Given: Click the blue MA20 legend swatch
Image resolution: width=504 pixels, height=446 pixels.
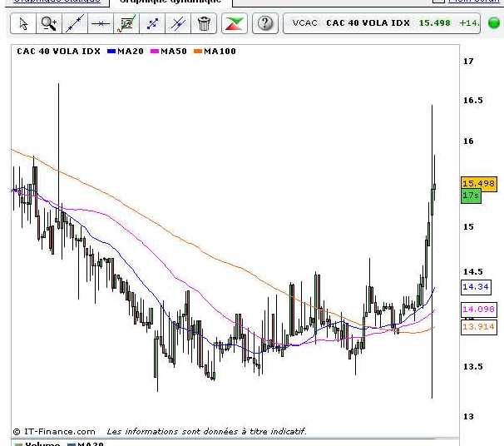Looking at the screenshot, I should (x=111, y=52).
